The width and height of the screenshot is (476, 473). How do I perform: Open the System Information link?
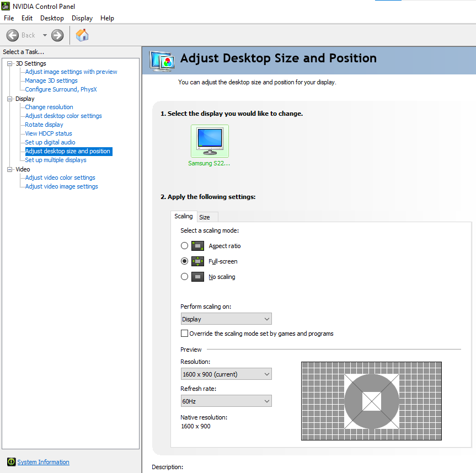click(44, 462)
